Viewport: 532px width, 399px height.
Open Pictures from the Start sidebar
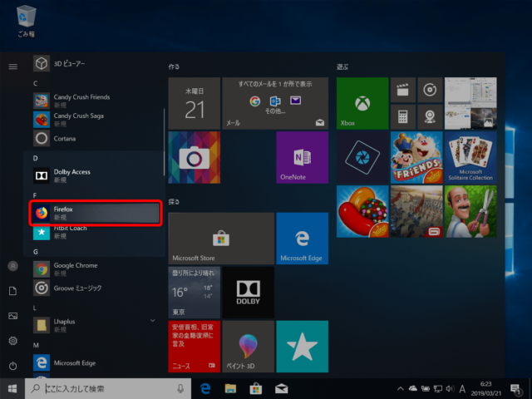pos(13,316)
